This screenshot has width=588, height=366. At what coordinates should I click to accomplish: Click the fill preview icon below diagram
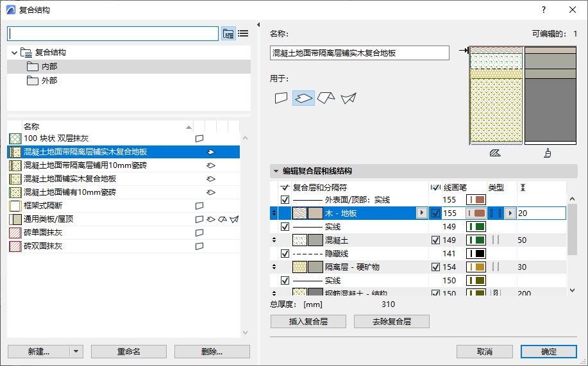click(495, 153)
